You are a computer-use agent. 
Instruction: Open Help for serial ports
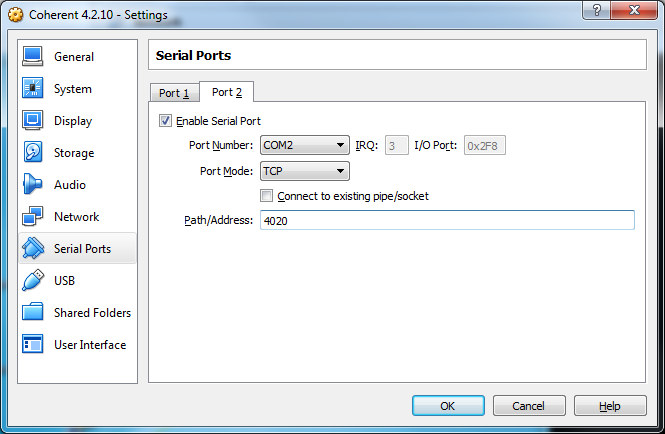pyautogui.click(x=610, y=406)
